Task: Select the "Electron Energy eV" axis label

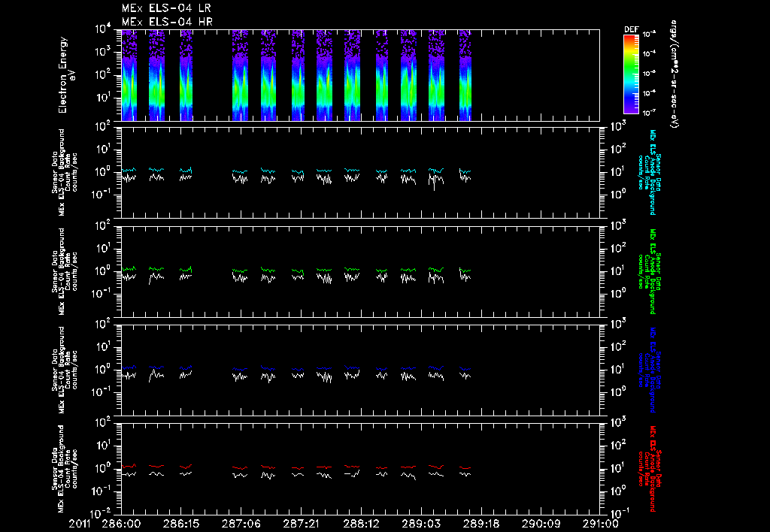Action: (66, 75)
